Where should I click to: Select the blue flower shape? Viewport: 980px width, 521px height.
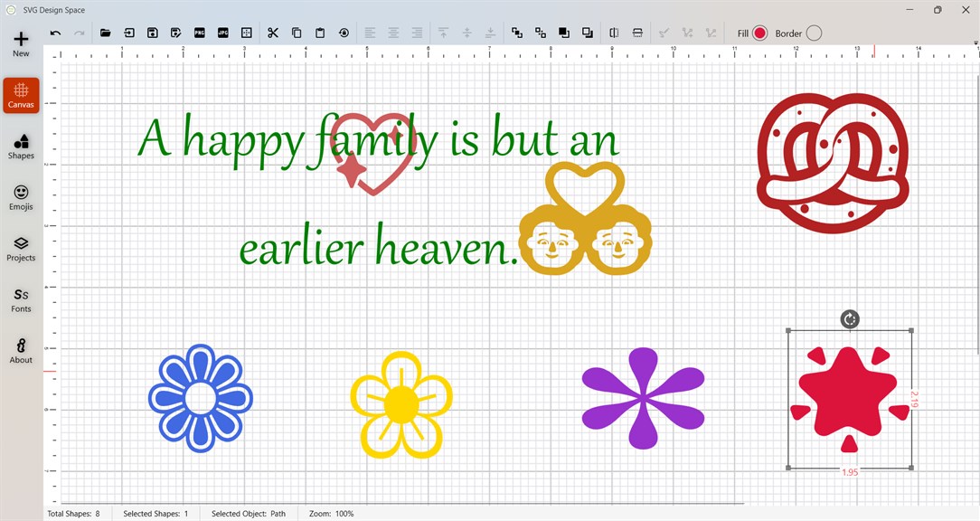(201, 398)
